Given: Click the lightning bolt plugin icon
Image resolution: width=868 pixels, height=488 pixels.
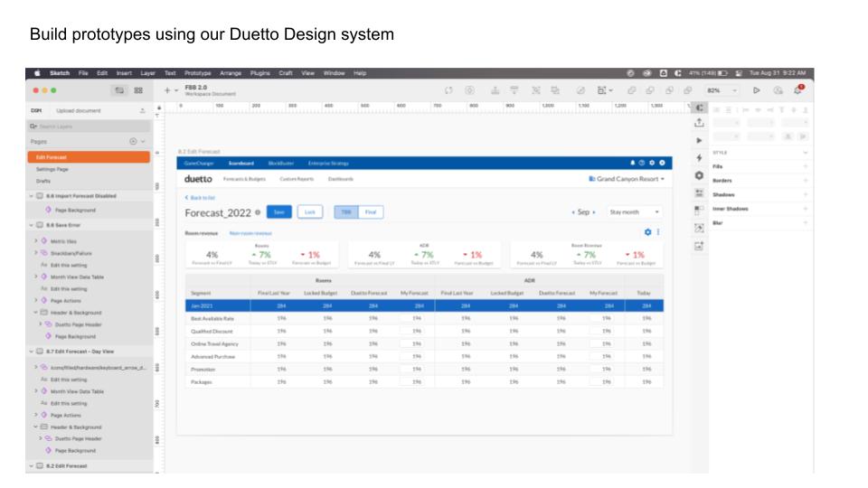Looking at the screenshot, I should tap(699, 157).
